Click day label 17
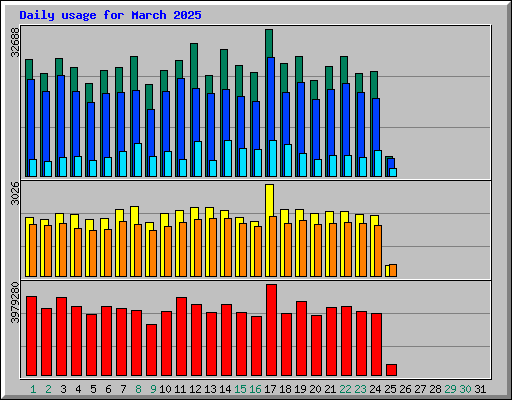 270,389
